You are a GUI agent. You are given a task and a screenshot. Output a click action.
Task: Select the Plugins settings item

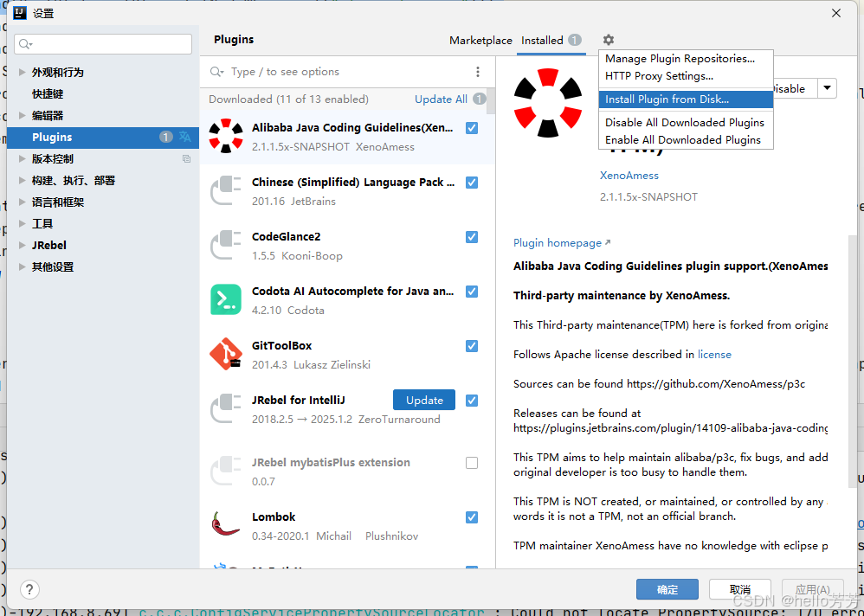click(103, 137)
